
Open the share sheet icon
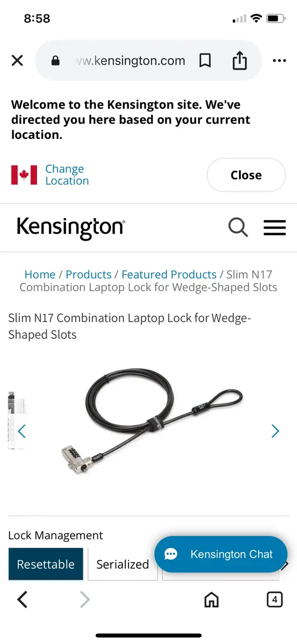click(239, 60)
